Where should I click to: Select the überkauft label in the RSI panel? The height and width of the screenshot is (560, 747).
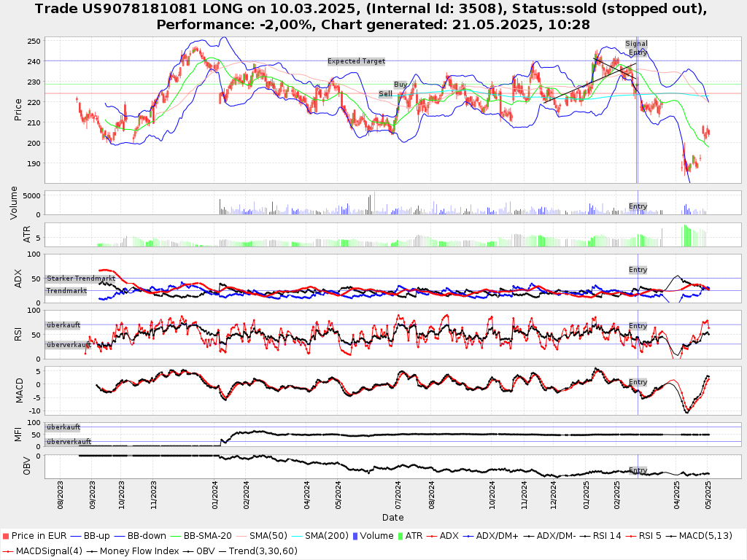(x=63, y=325)
